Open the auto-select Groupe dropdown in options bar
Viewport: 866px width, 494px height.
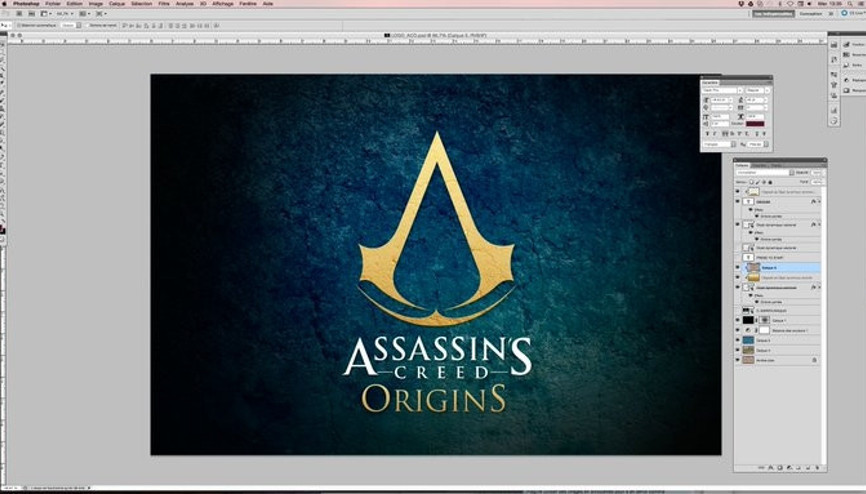click(x=71, y=25)
